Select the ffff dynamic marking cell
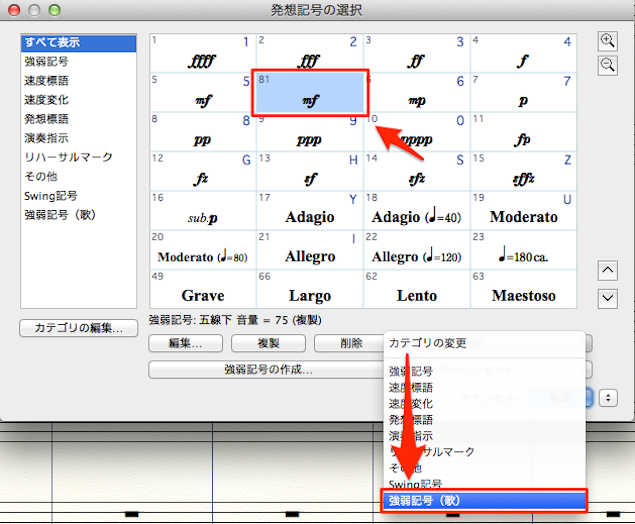Image resolution: width=635 pixels, height=524 pixels. click(203, 53)
